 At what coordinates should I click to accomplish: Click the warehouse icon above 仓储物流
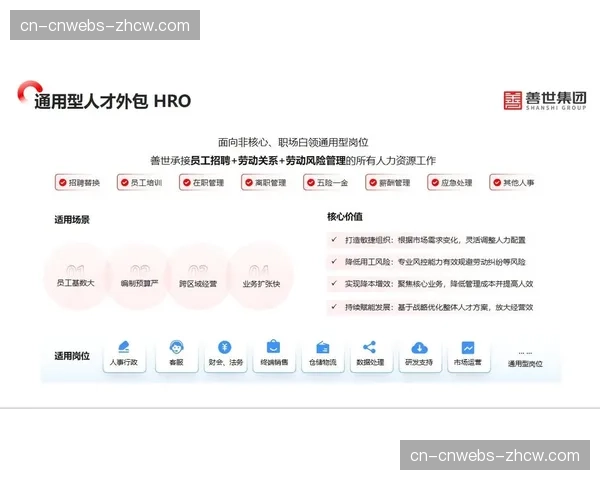pos(323,348)
